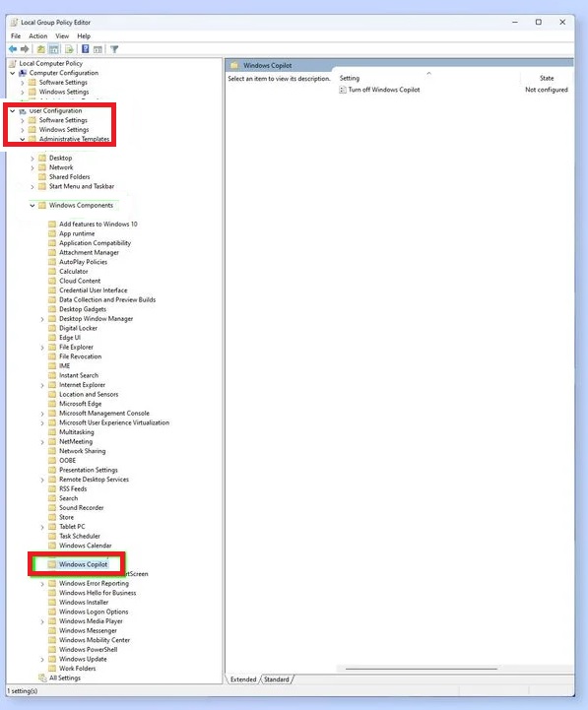Click the Computer Configuration node icon
Image resolution: width=588 pixels, height=710 pixels.
(x=23, y=73)
